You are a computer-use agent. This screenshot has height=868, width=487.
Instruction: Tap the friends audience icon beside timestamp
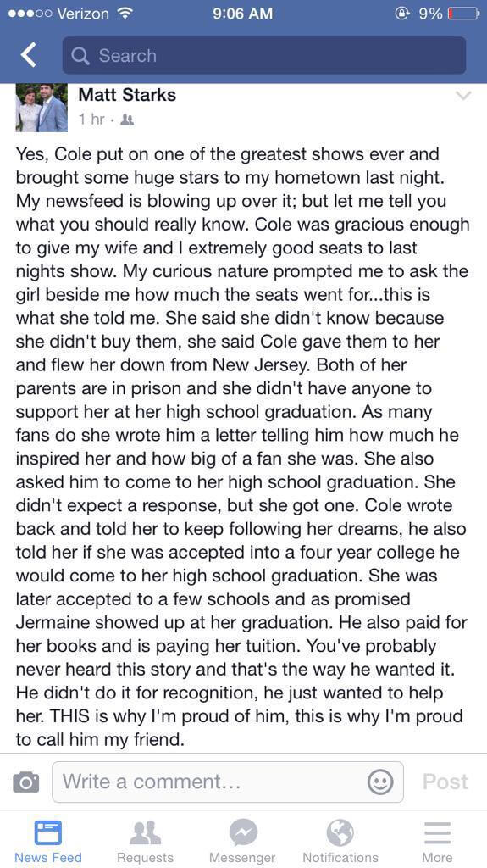point(127,119)
